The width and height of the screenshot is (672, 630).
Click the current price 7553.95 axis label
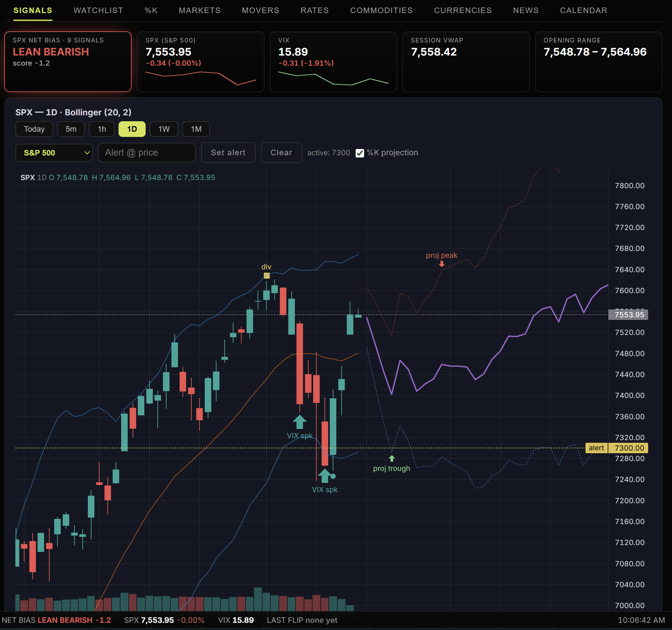pyautogui.click(x=628, y=315)
